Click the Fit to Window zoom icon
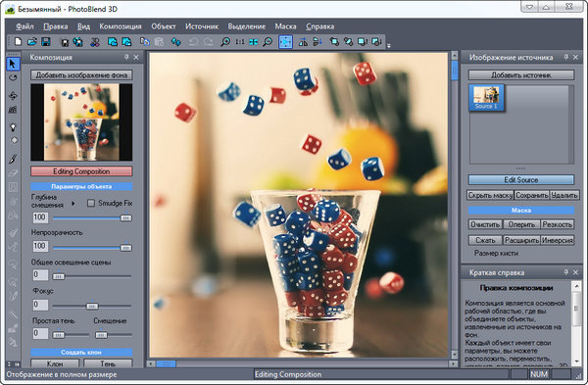 (254, 41)
